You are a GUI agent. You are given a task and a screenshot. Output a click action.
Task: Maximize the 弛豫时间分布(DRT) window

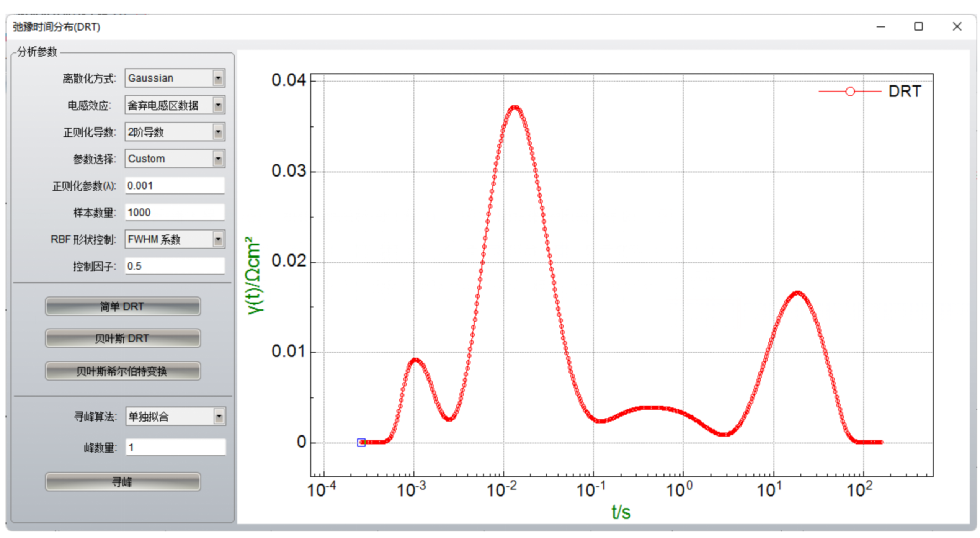click(918, 26)
